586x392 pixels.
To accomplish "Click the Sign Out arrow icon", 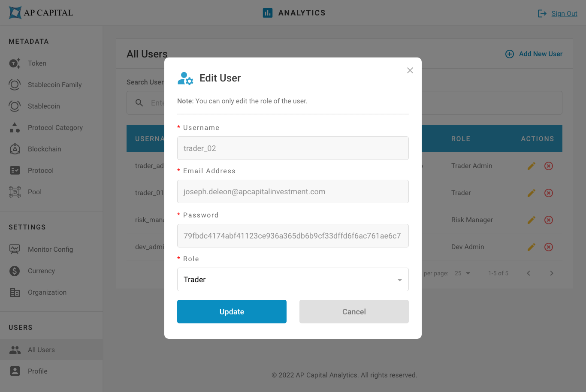I will [542, 14].
